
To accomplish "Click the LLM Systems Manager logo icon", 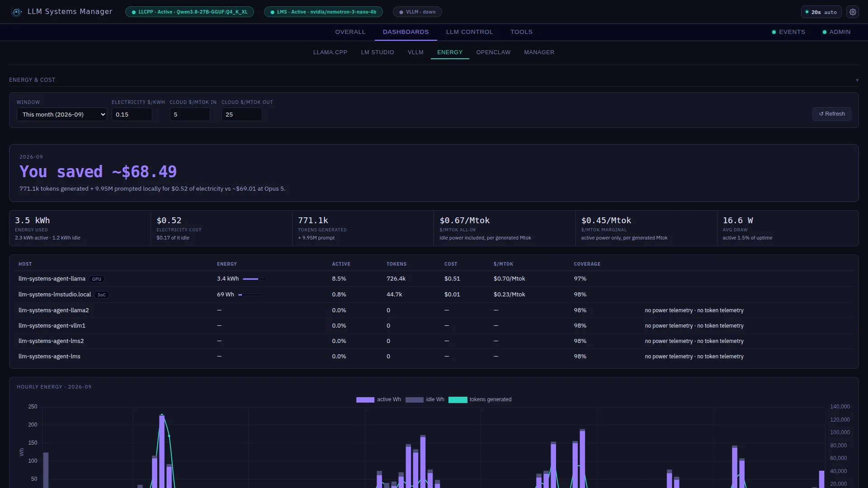I will click(x=17, y=12).
